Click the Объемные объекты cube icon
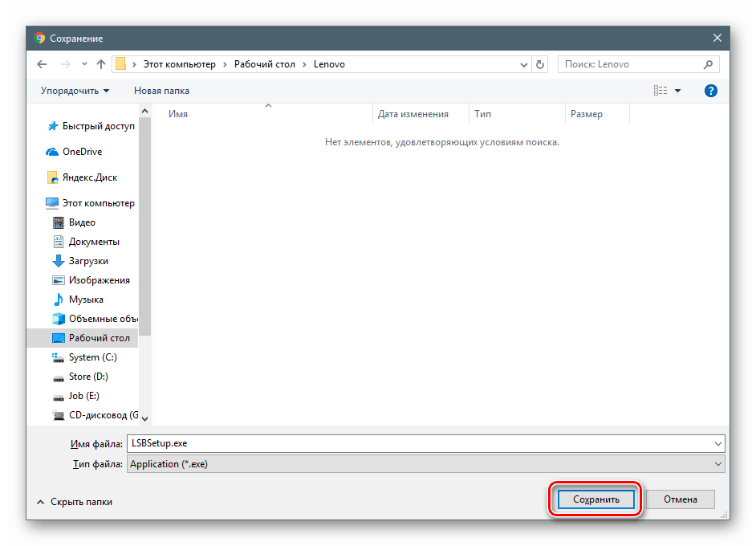 tap(59, 319)
